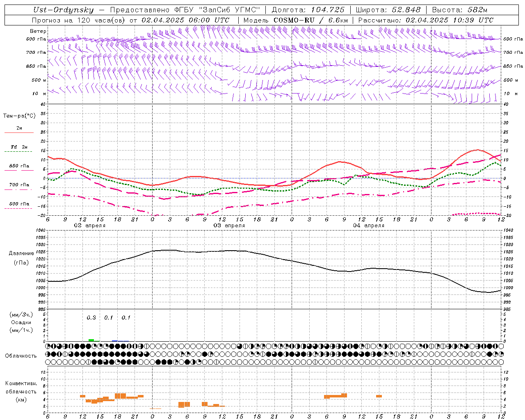This screenshot has height=420, width=525.
Task: Click the dotted line sample under Td 2м
Action: click(x=18, y=152)
